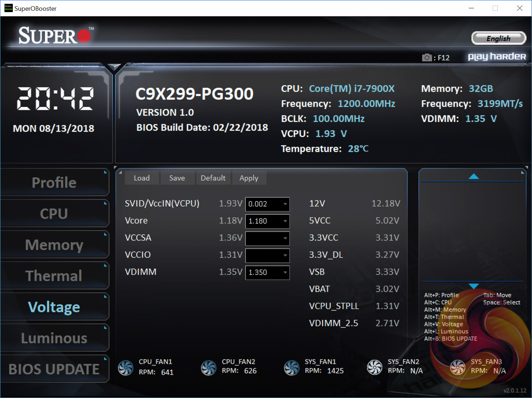Restore settings with Default button
Image resolution: width=532 pixels, height=398 pixels.
pyautogui.click(x=213, y=178)
